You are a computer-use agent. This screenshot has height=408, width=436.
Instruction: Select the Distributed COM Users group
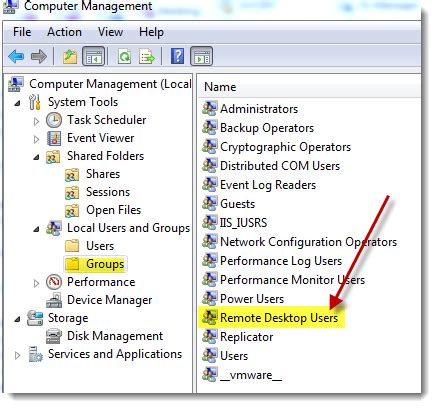280,166
